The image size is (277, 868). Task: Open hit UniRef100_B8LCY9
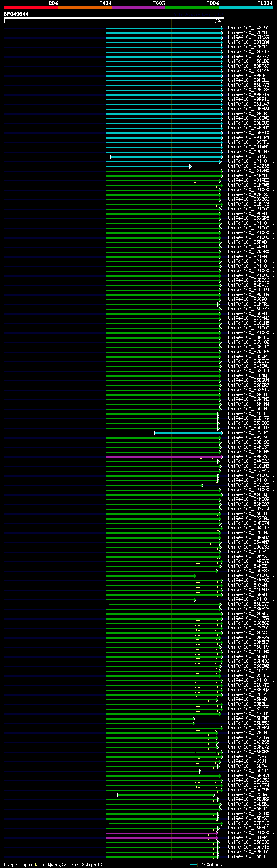coord(248,604)
